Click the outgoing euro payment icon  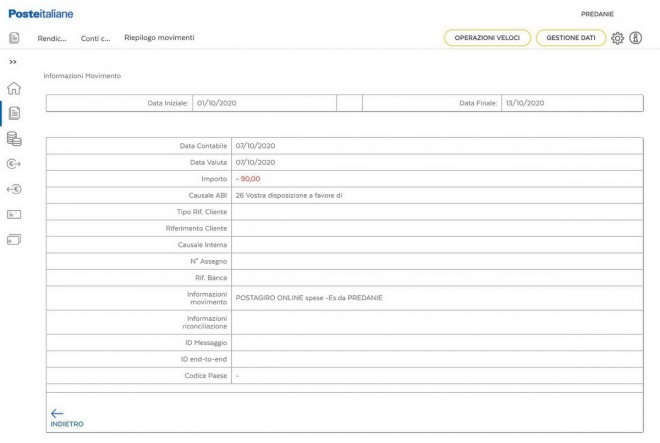(x=14, y=164)
